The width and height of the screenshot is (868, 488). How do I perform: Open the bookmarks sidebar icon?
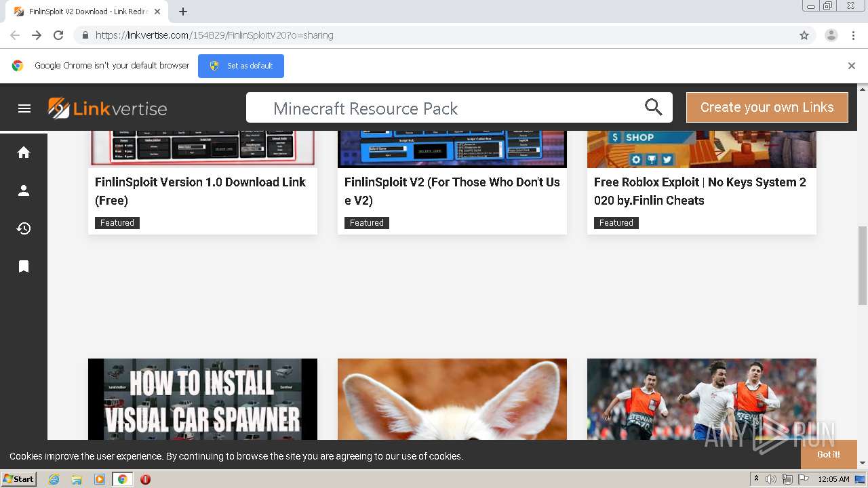coord(24,266)
